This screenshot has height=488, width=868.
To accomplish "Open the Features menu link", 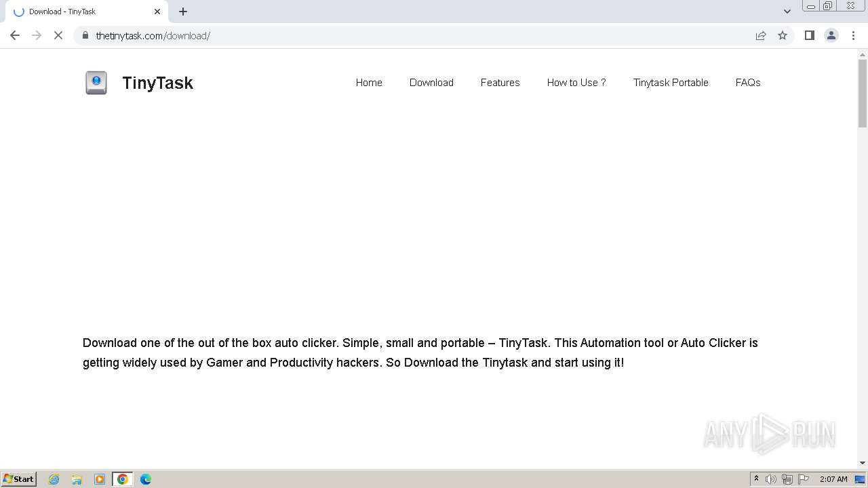I will pyautogui.click(x=500, y=83).
